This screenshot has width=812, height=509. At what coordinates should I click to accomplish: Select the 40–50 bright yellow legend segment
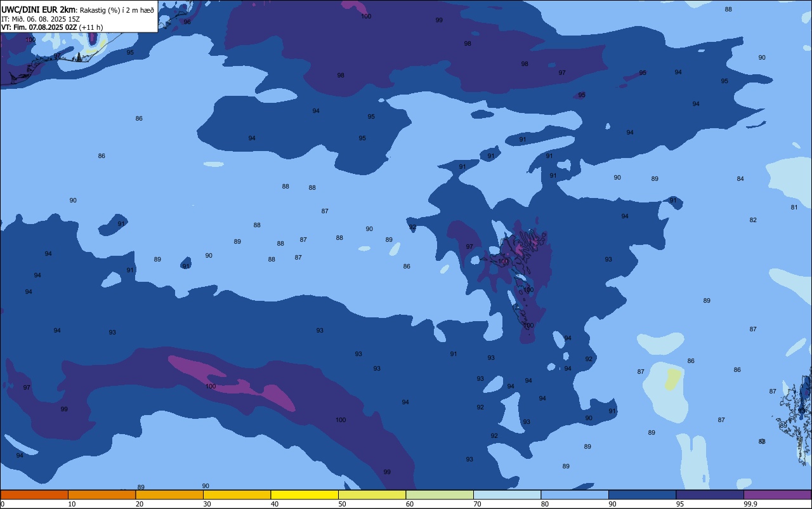(x=304, y=494)
